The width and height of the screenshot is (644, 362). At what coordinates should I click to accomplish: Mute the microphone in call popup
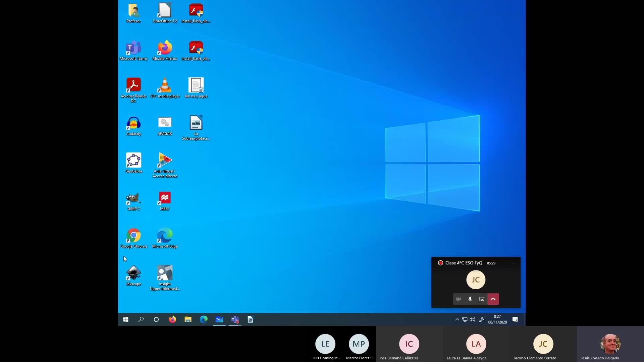pos(470,299)
